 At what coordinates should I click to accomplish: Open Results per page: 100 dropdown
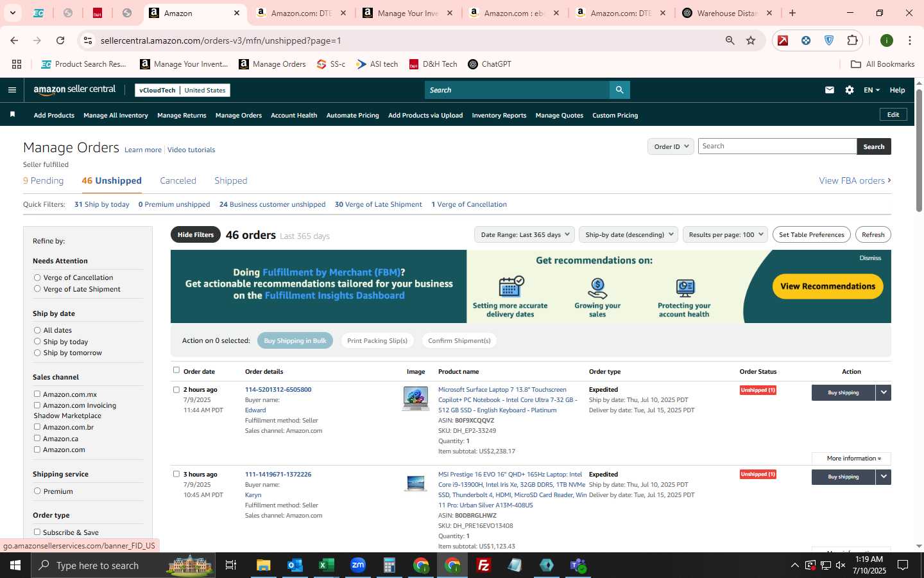[725, 234]
